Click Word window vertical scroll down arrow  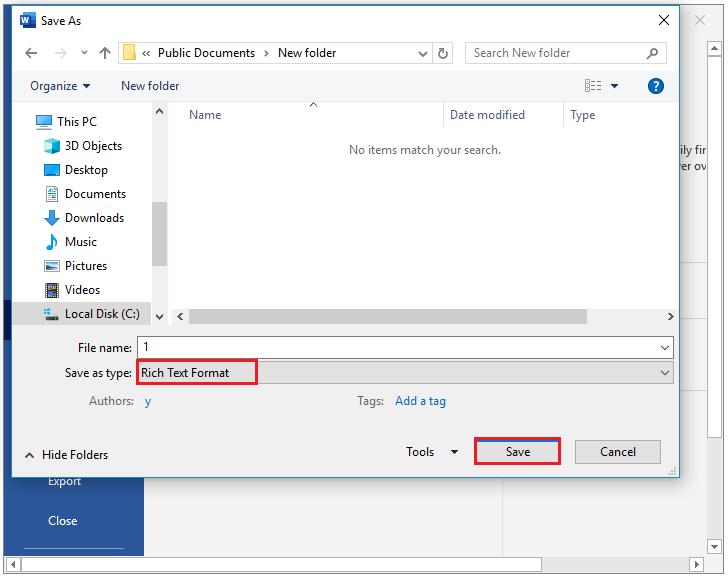click(x=715, y=547)
